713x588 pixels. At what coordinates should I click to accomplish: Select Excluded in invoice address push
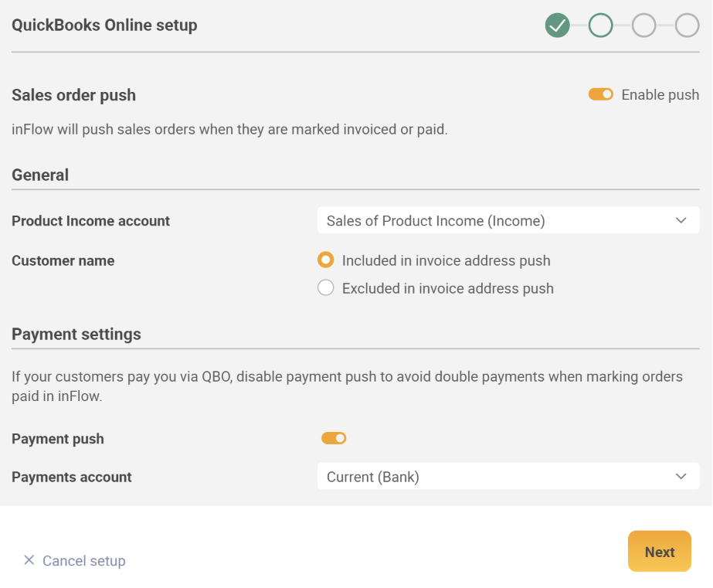click(x=325, y=288)
